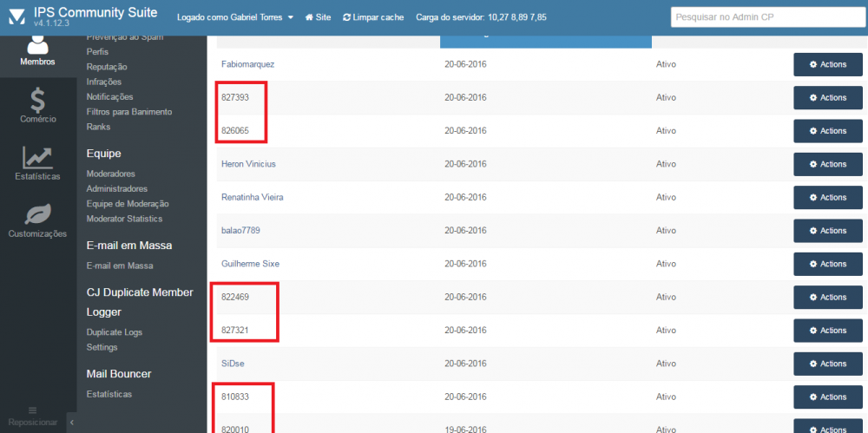Click the IPS Community Suite logo
This screenshot has height=433, width=868.
pos(16,17)
